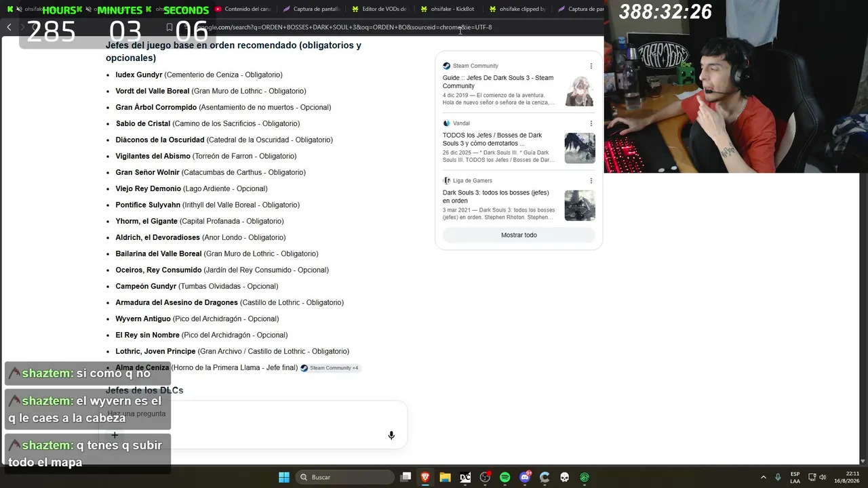Click the 'Lothric, Joven Príncipe' entry
This screenshot has width=868, height=488.
(156, 351)
